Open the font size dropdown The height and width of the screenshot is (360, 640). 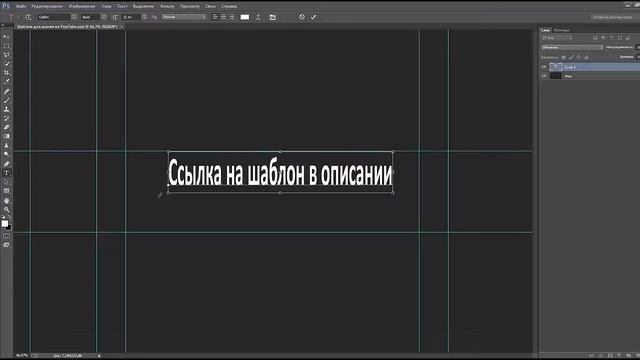pos(144,17)
